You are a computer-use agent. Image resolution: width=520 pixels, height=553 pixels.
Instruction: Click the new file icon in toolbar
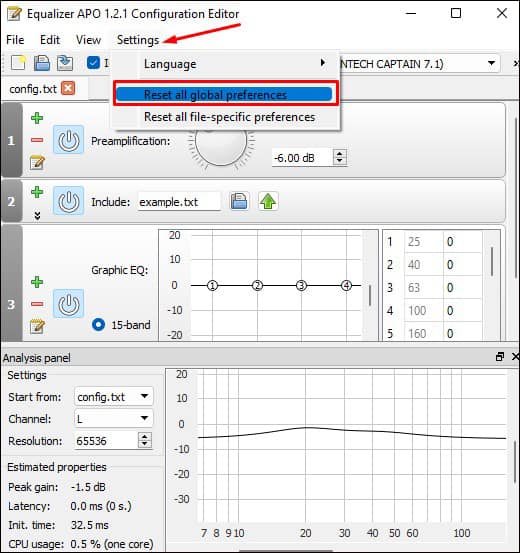click(18, 63)
